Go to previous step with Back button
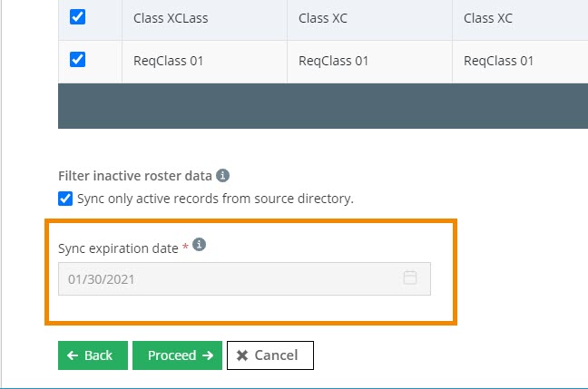The image size is (588, 389). click(93, 355)
